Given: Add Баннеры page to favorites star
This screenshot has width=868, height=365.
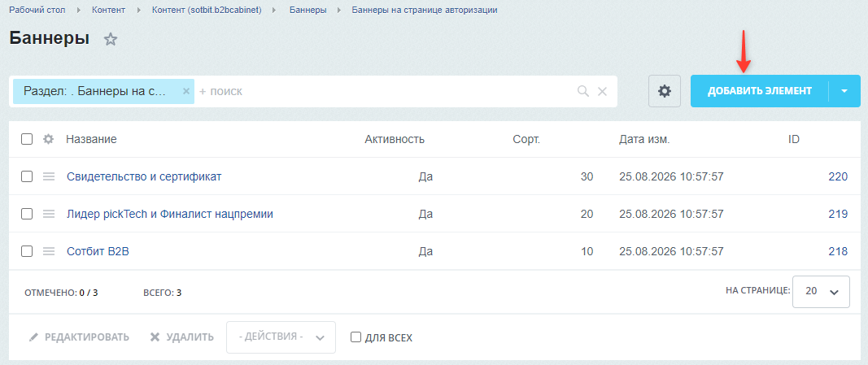Looking at the screenshot, I should point(111,39).
